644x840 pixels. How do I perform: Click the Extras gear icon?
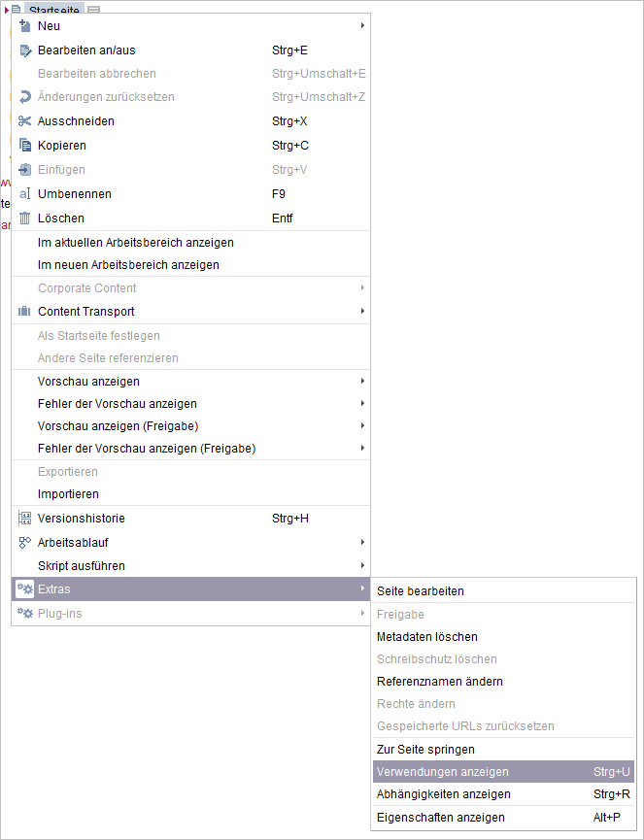point(24,588)
